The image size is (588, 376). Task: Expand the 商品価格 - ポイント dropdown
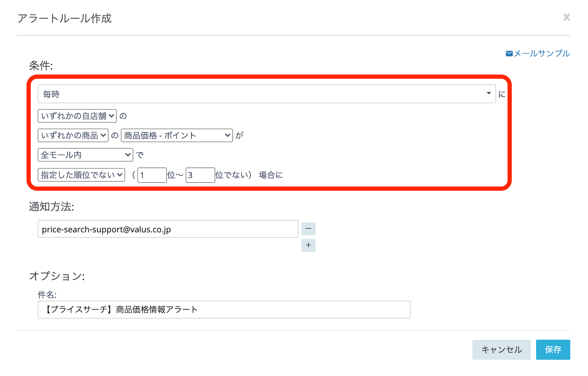click(x=176, y=135)
